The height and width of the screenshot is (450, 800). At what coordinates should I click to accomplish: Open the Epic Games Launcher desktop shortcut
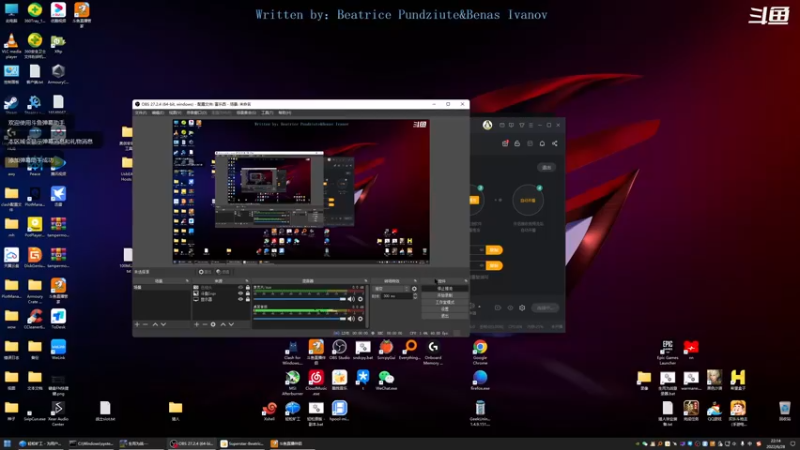(x=667, y=353)
